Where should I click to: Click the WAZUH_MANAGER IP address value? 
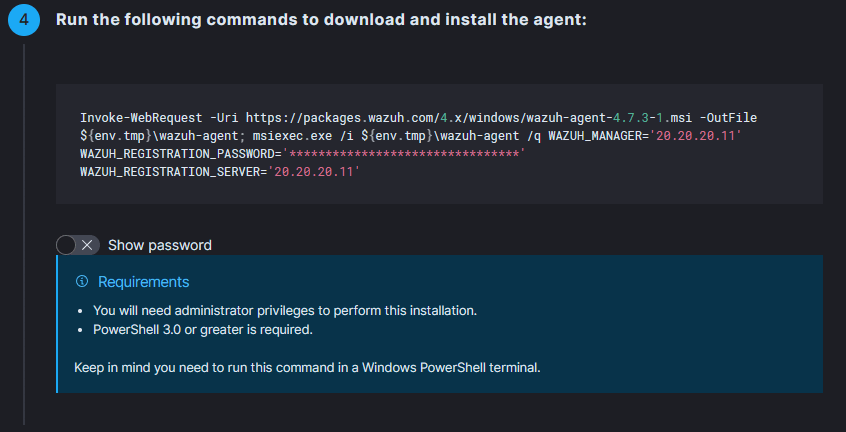695,136
